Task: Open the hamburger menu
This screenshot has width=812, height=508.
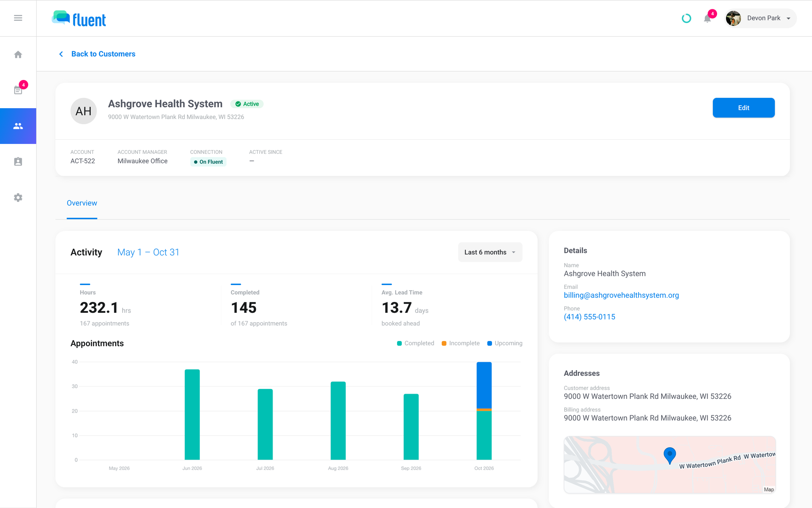Action: pos(18,18)
